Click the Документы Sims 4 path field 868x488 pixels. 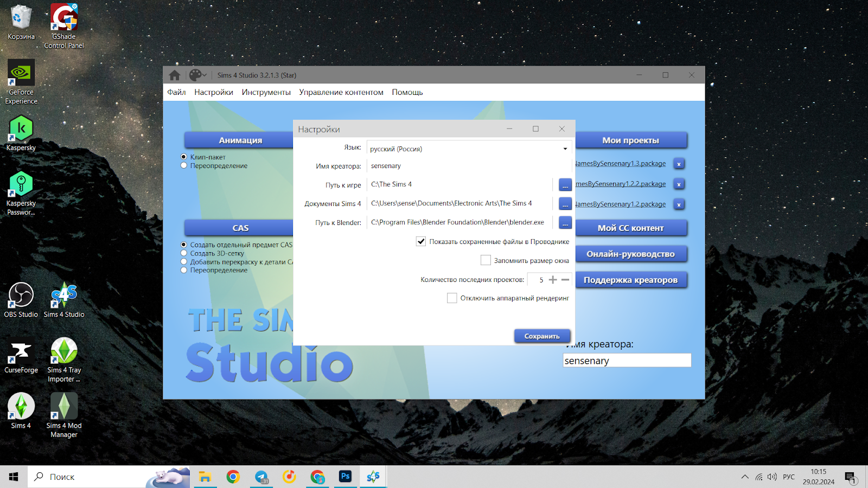459,203
